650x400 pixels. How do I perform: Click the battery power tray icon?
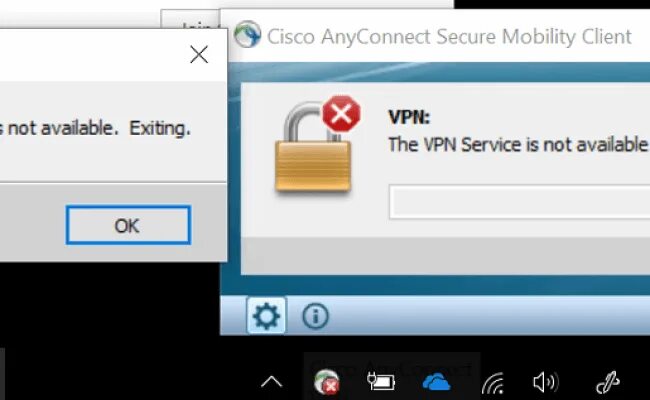pos(381,381)
